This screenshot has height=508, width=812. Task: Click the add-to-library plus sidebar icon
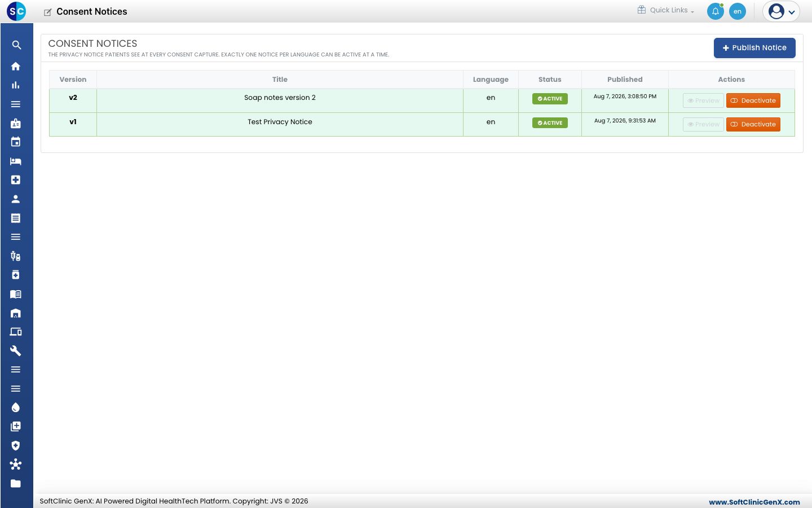pos(16,426)
